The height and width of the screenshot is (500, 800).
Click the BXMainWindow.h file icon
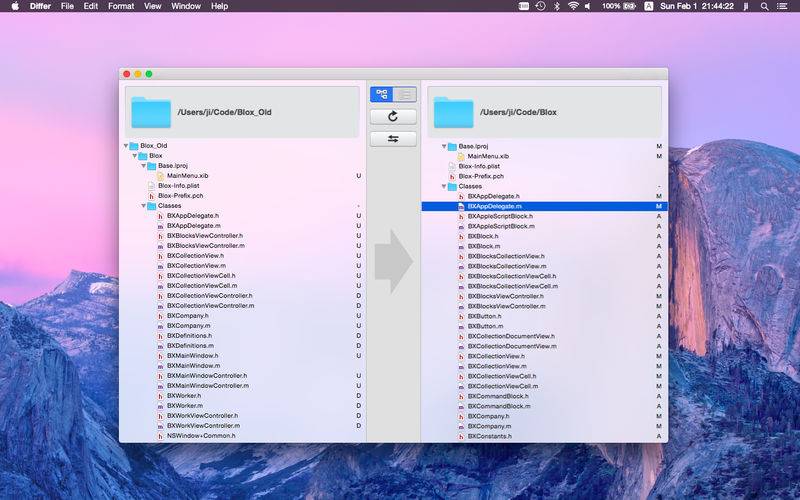(x=161, y=356)
